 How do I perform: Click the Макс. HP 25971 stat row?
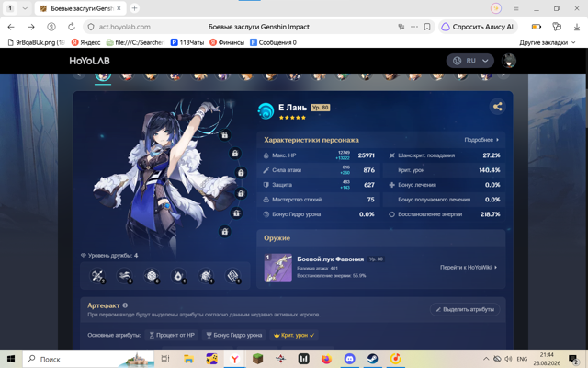319,155
